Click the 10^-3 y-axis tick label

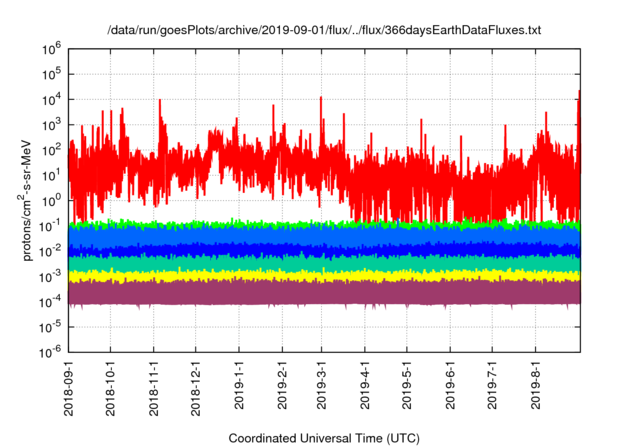point(50,277)
